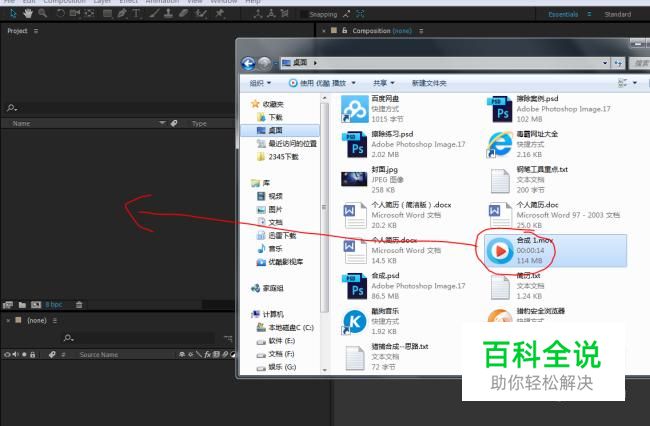Screen dimensions: 650x426
Task: Open the Project panel menu
Action: [x=36, y=31]
